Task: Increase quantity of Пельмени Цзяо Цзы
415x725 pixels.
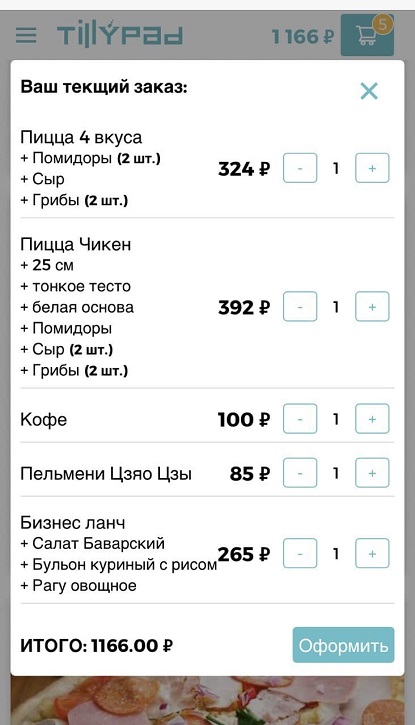Action: coord(372,473)
